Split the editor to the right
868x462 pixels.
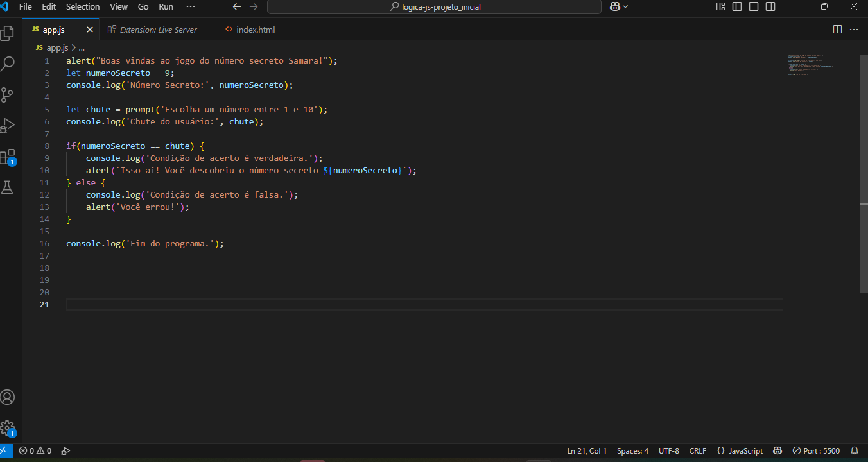(x=837, y=30)
